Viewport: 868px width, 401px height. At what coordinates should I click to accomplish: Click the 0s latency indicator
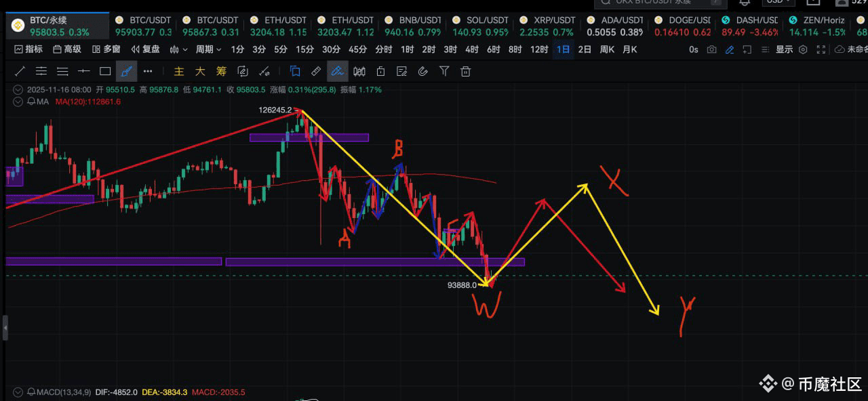click(694, 49)
